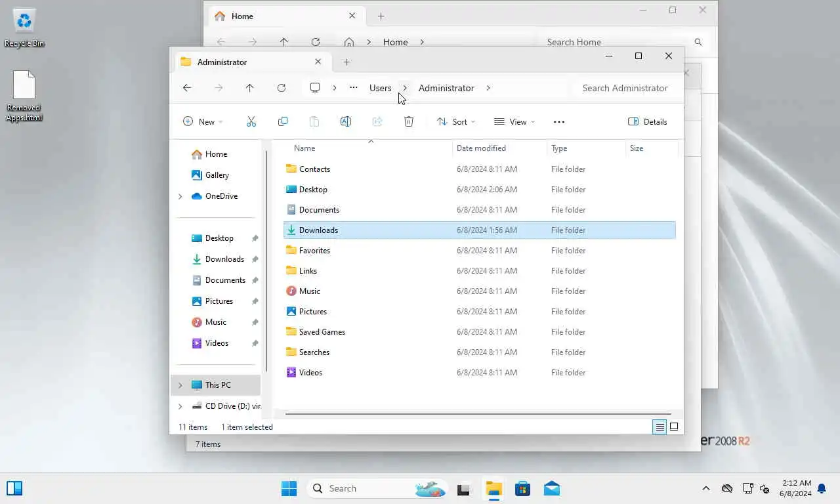This screenshot has height=504, width=840.
Task: Add a new tab in Home window
Action: click(381, 16)
